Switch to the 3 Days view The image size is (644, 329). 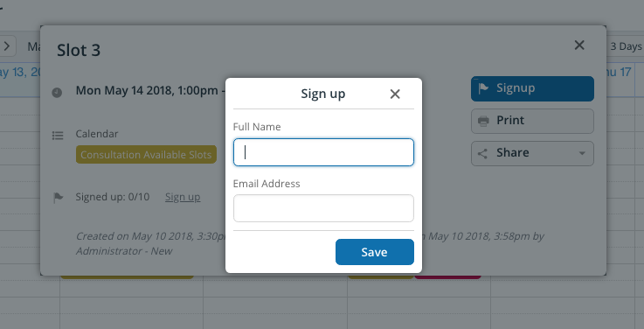tap(625, 46)
